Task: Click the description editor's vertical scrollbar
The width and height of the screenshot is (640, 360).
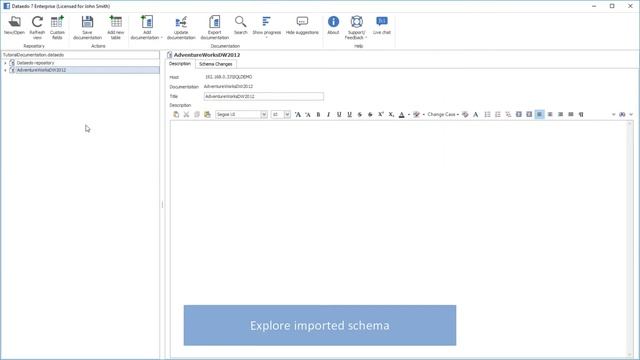Action: click(630, 240)
